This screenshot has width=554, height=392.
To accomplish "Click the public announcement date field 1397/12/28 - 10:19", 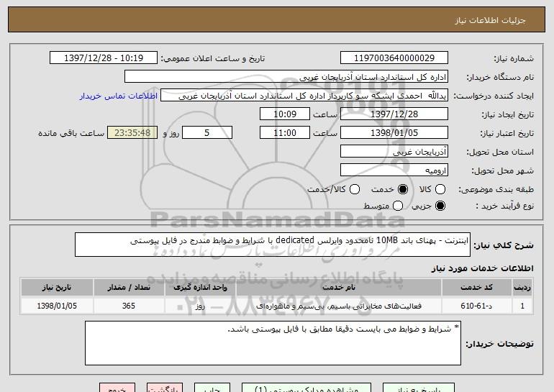I will coord(104,58).
